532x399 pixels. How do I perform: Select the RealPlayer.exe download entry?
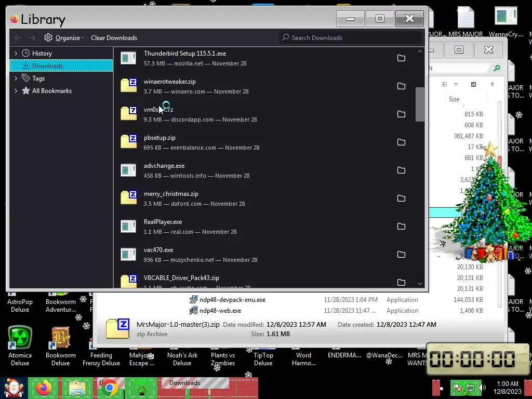tap(264, 227)
